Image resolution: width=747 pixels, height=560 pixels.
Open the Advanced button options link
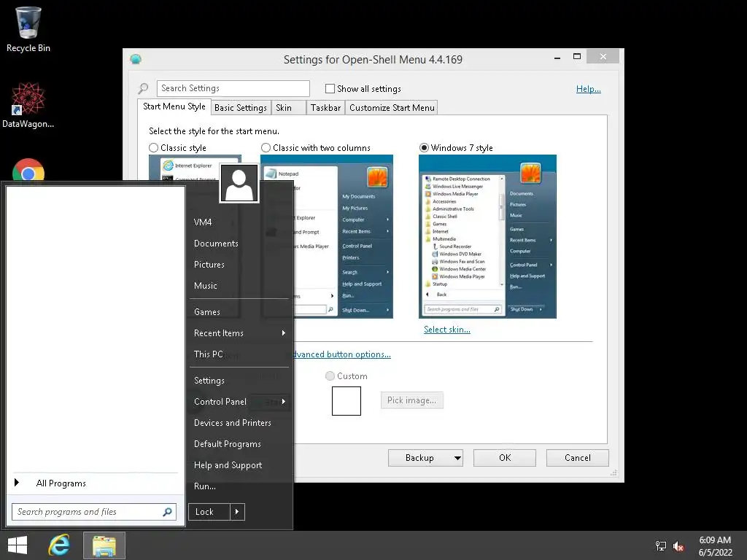coord(342,354)
